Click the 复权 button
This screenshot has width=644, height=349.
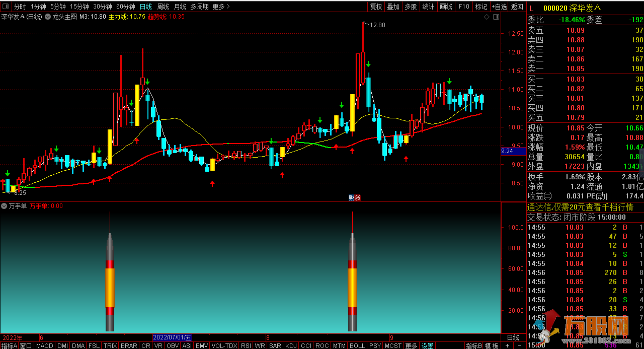376,7
